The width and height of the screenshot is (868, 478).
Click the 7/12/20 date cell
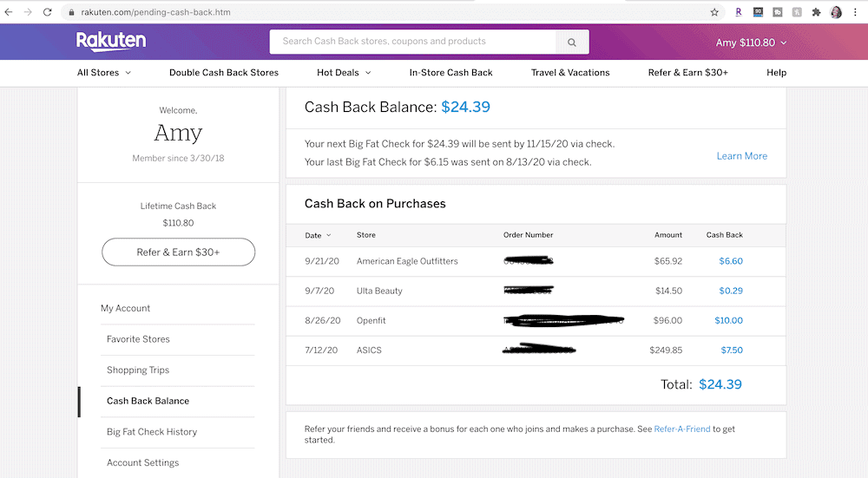click(321, 350)
